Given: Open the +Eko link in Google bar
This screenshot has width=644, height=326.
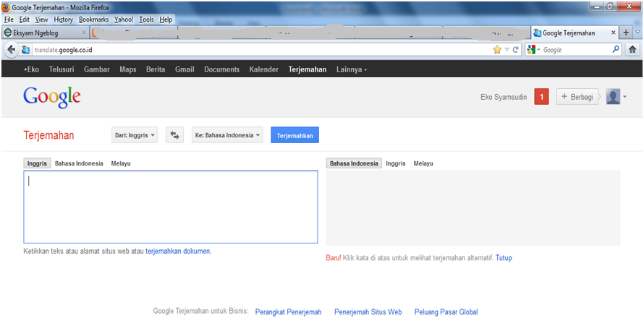Looking at the screenshot, I should (x=31, y=69).
